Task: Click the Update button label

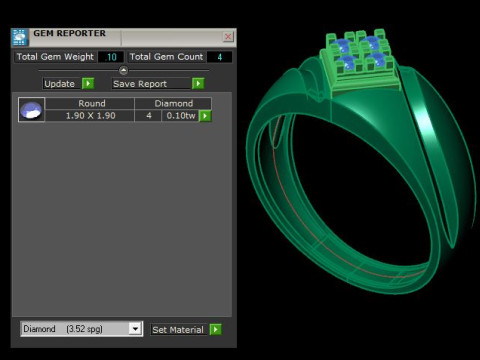Action: coord(59,84)
